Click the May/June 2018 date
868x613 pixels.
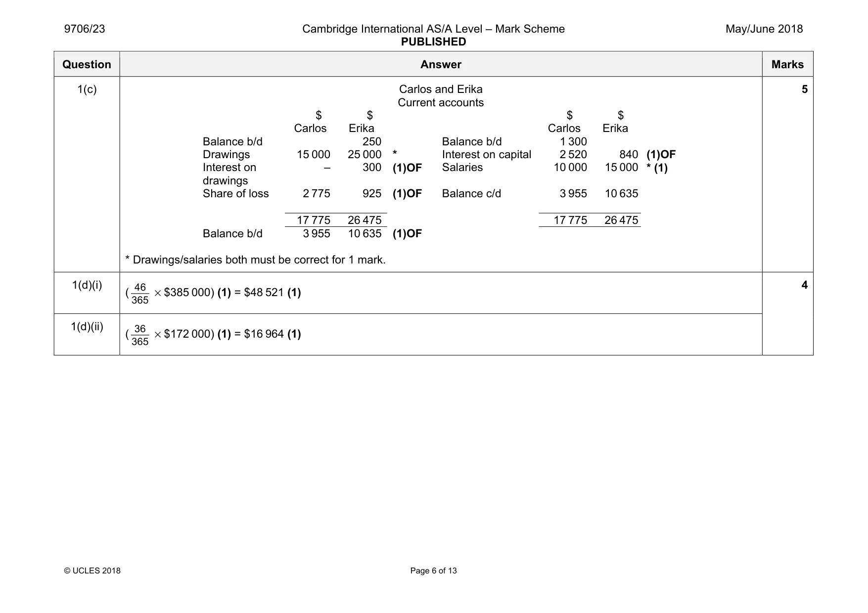tap(764, 29)
